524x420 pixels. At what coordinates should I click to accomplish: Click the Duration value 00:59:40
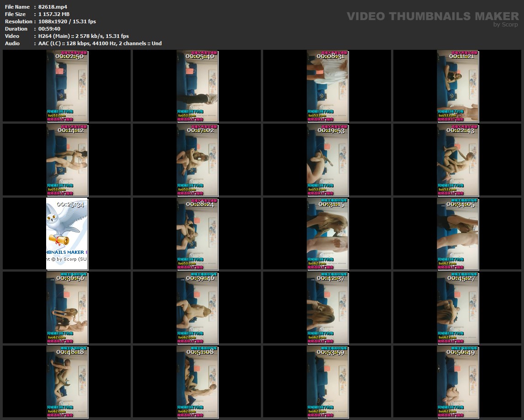pyautogui.click(x=49, y=29)
